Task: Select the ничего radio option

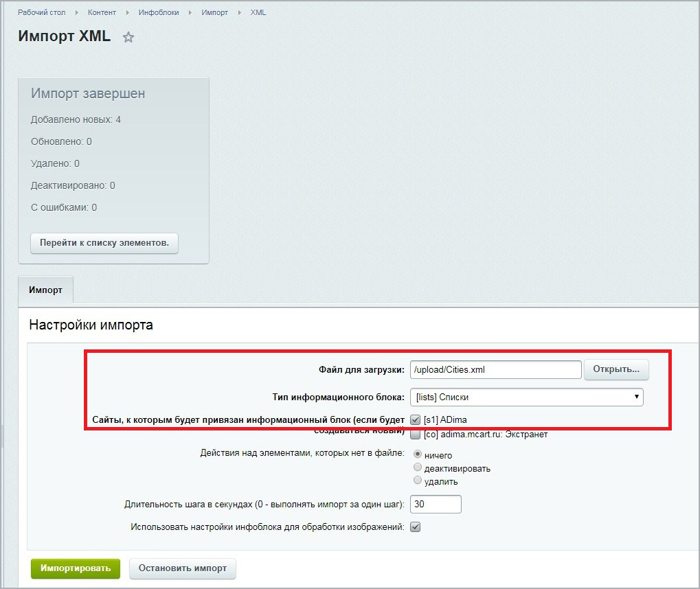Action: [418, 454]
